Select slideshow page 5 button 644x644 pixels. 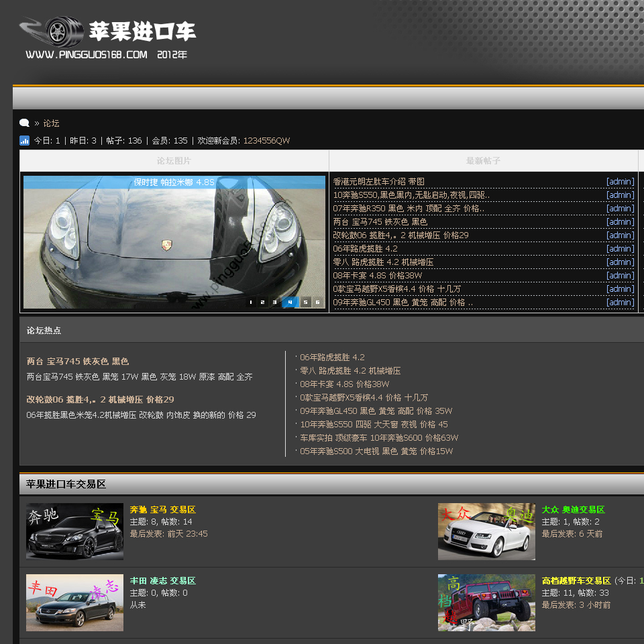pyautogui.click(x=305, y=302)
